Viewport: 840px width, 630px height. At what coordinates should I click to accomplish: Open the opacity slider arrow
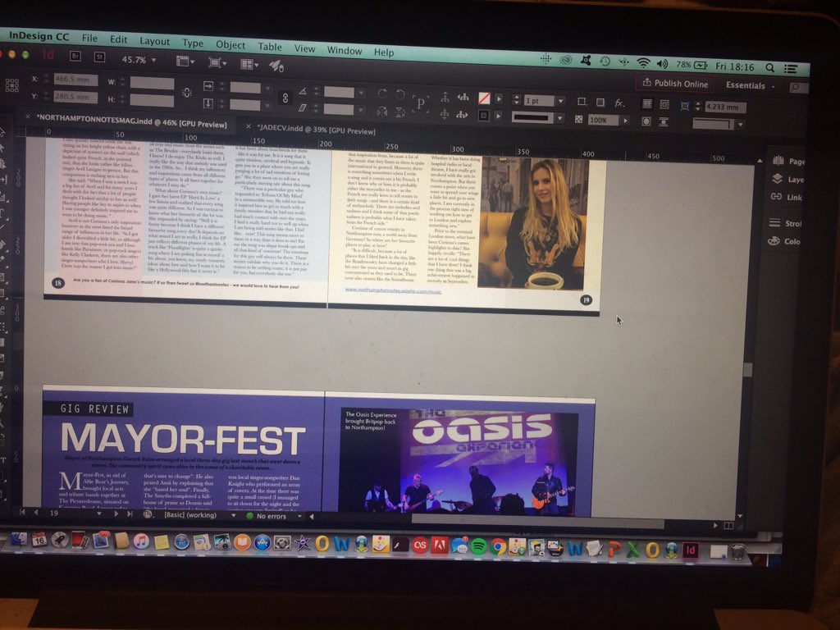[624, 121]
